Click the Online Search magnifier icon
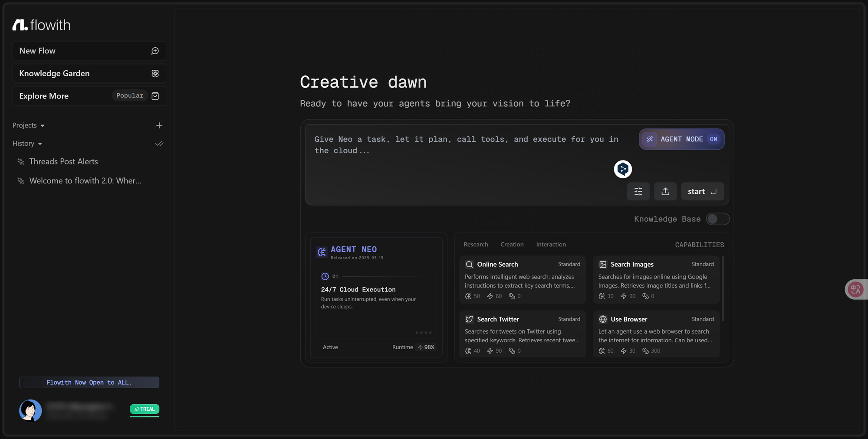This screenshot has height=439, width=868. tap(469, 265)
